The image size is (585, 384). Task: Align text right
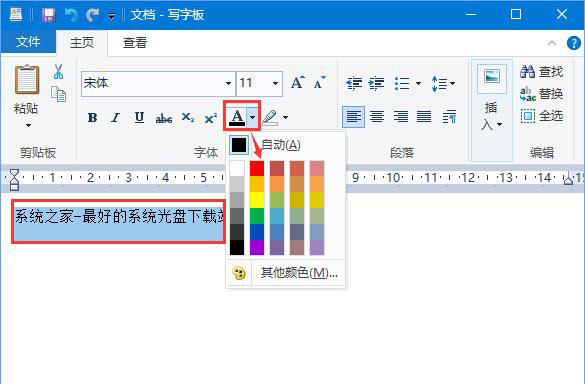(x=401, y=117)
